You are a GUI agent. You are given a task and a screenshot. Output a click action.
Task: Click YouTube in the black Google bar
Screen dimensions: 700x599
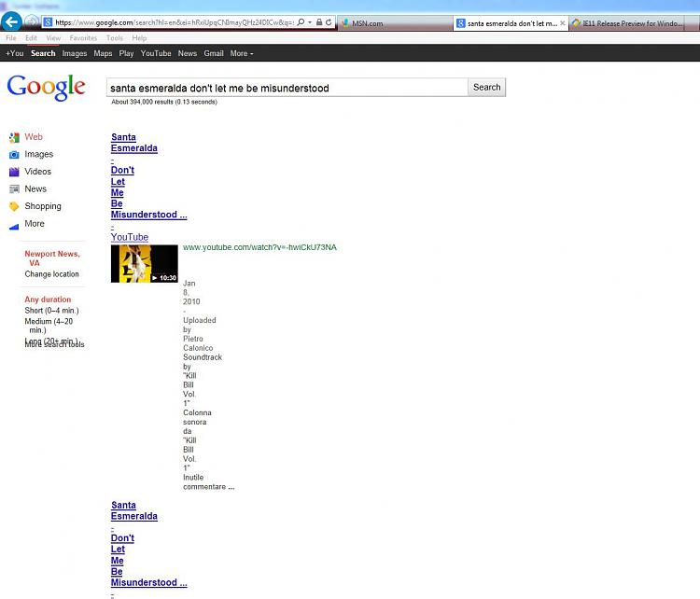coord(156,53)
